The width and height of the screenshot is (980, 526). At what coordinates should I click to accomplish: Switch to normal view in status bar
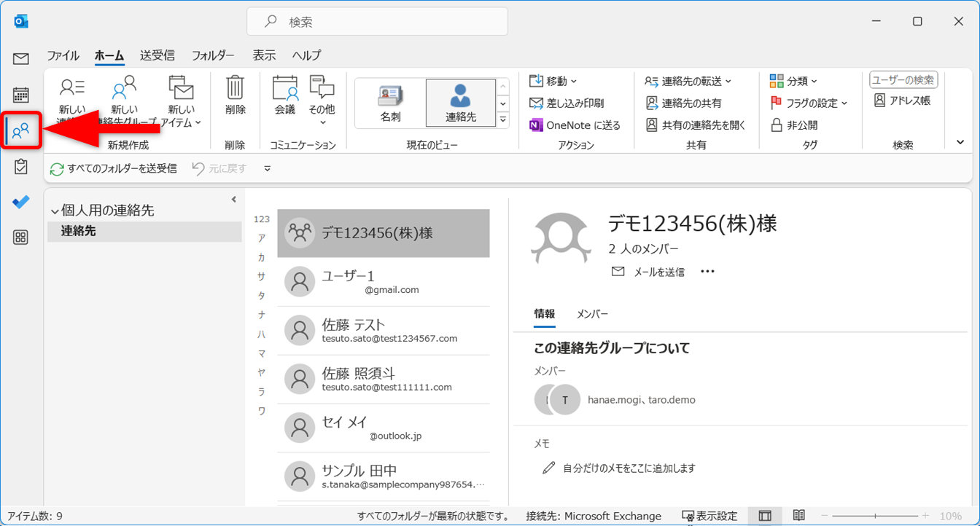coord(765,516)
